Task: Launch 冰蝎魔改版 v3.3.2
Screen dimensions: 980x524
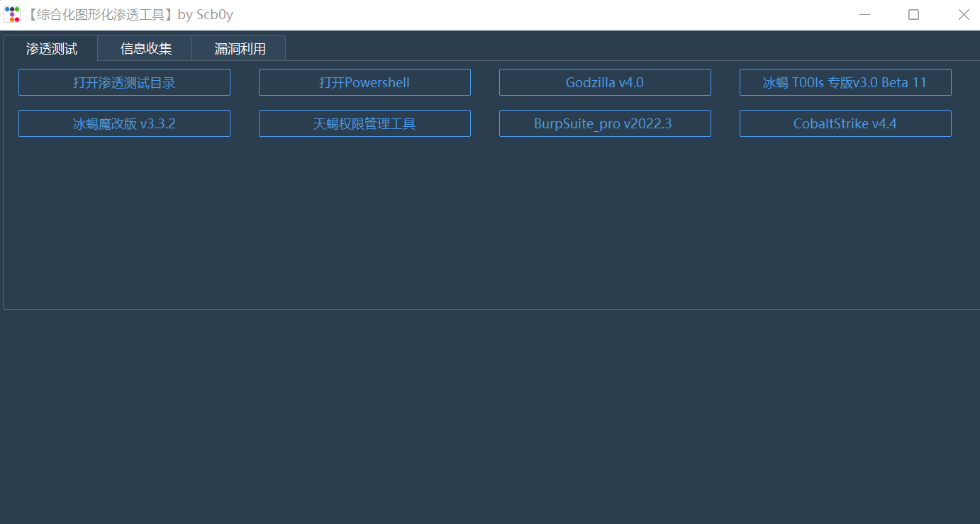Action: [x=124, y=123]
